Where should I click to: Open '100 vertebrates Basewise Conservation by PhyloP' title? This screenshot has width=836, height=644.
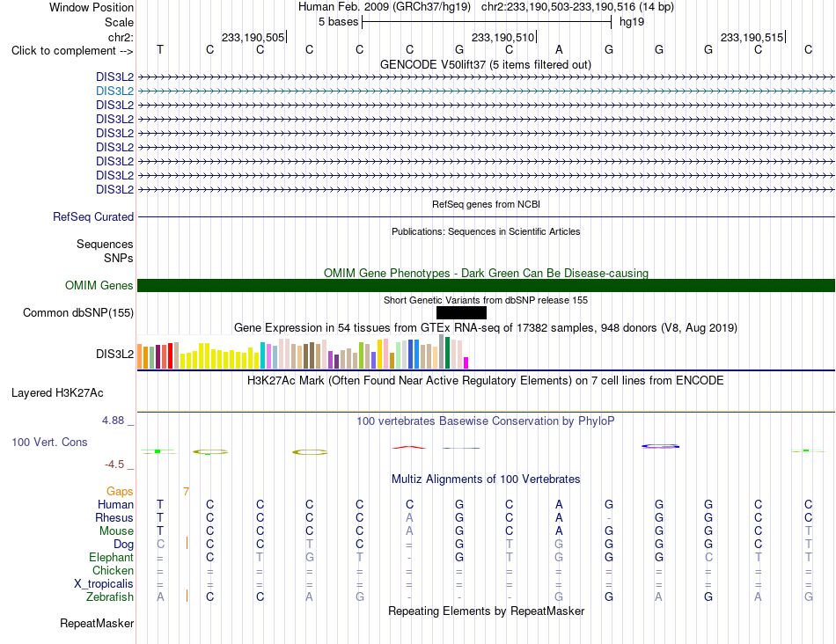pos(485,421)
